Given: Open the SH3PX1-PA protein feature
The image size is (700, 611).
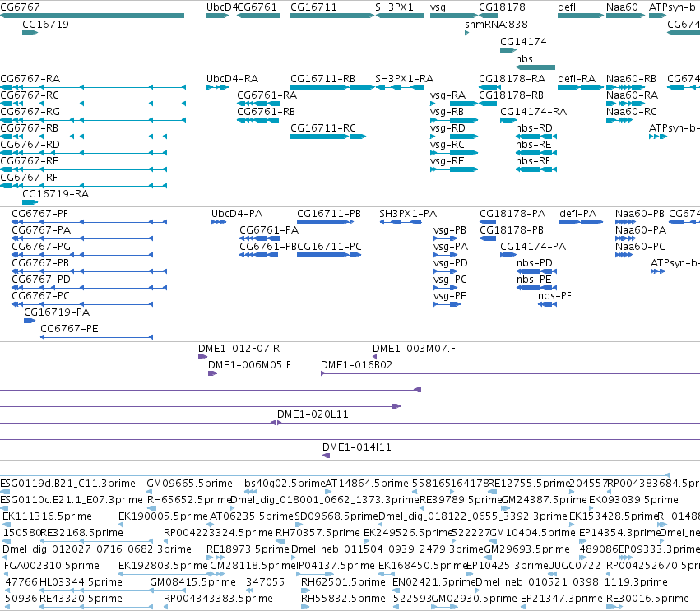Looking at the screenshot, I should [x=401, y=222].
